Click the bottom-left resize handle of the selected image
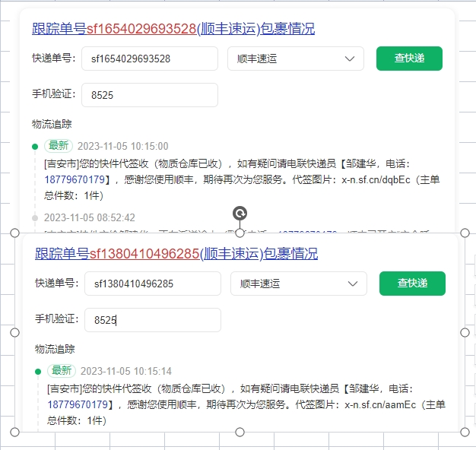476x450 pixels. click(14, 432)
